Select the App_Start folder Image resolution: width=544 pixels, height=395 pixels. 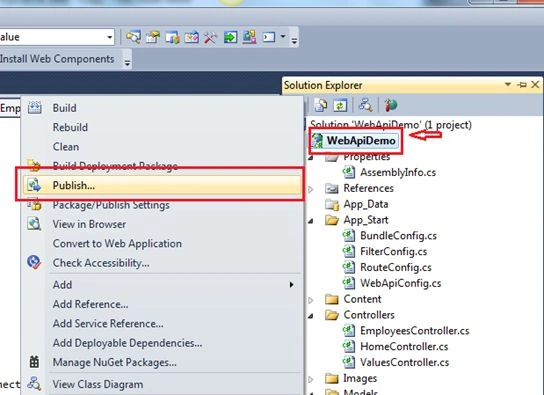(366, 220)
